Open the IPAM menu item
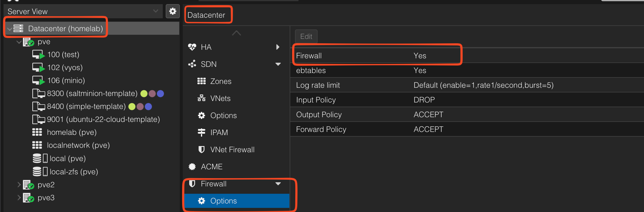644x212 pixels. click(219, 132)
